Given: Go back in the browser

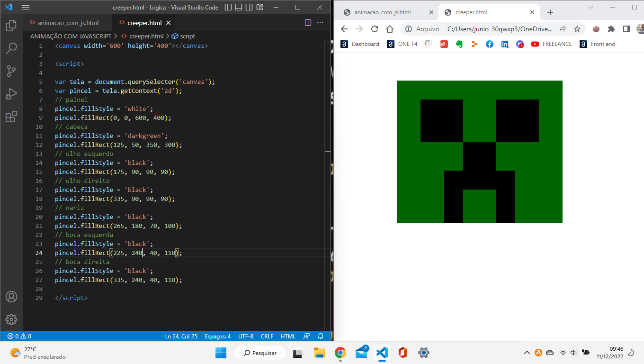Looking at the screenshot, I should click(x=344, y=29).
